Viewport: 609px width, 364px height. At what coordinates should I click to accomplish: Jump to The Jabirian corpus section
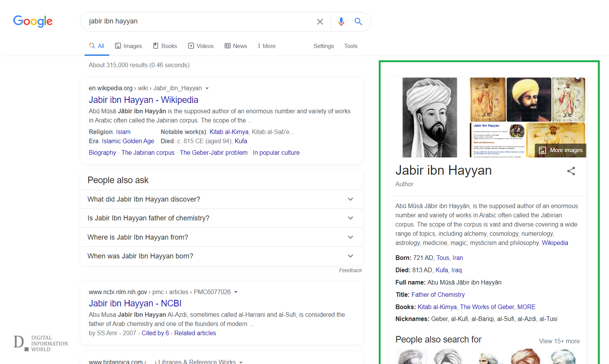pos(148,153)
